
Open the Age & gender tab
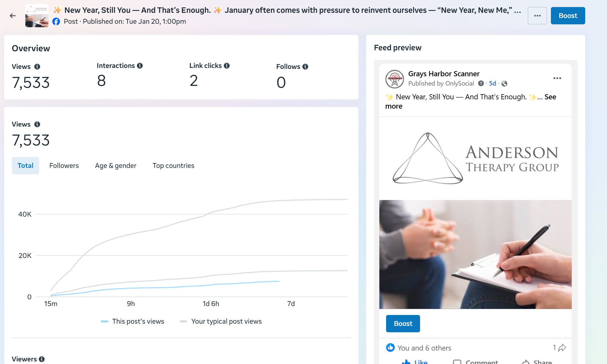115,166
